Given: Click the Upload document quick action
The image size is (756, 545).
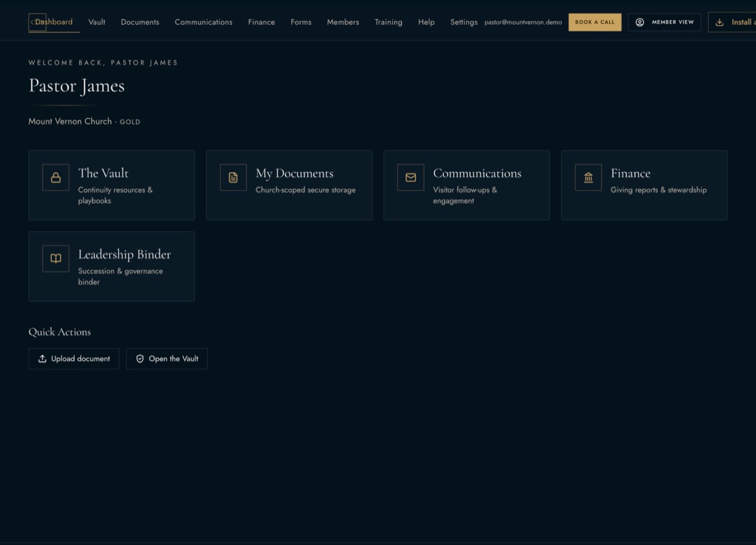Looking at the screenshot, I should [x=73, y=359].
